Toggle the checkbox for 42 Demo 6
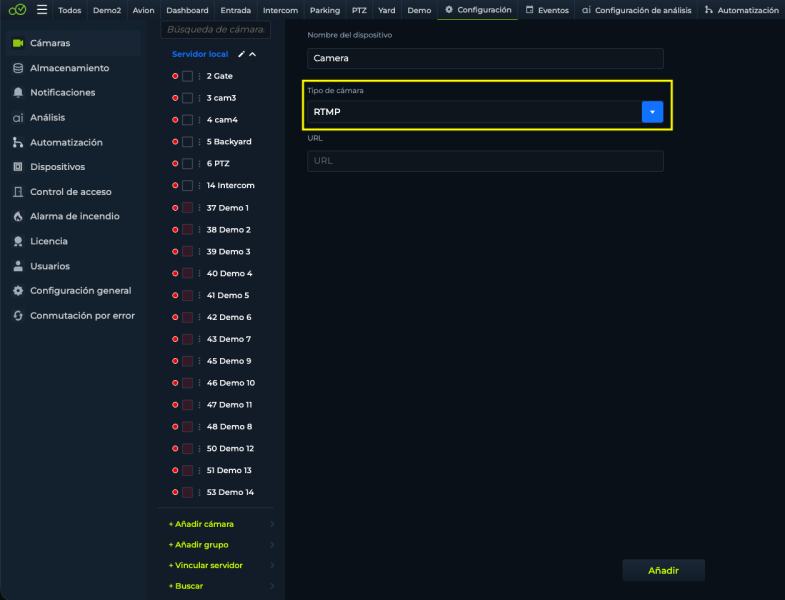Screen dimensions: 785x600 (x=187, y=317)
